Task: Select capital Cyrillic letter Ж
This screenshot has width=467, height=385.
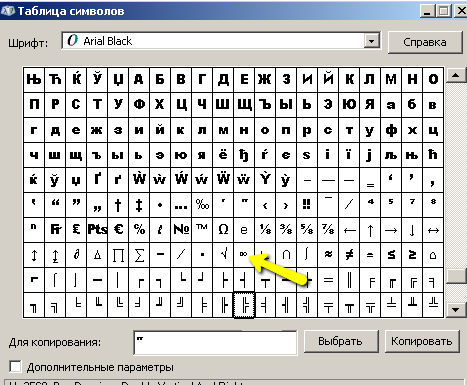Action: 265,79
